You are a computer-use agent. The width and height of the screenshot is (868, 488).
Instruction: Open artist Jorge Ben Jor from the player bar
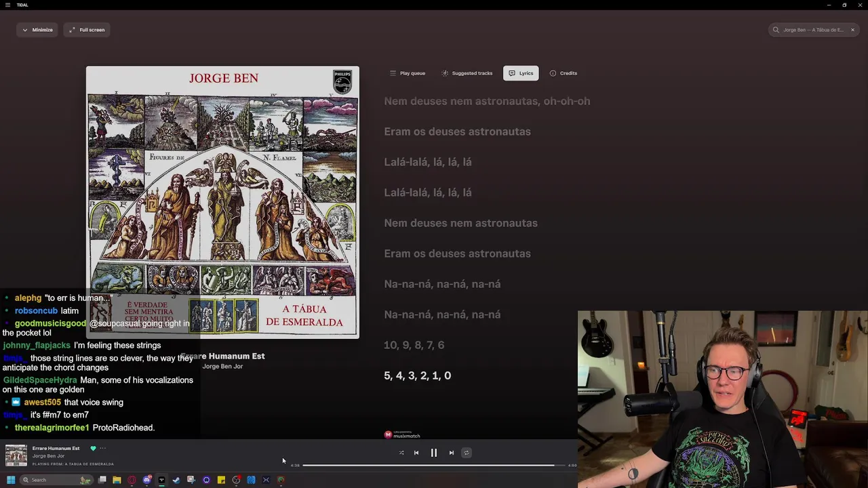[48, 456]
